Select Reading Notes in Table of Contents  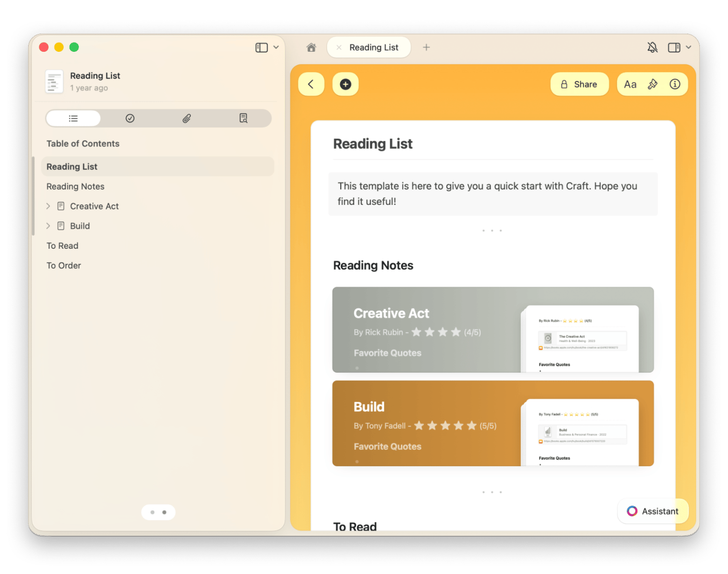point(75,187)
